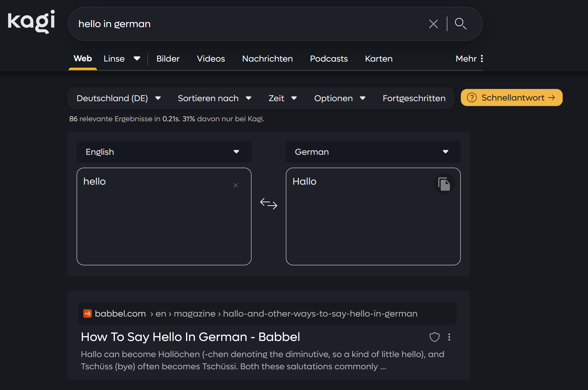
Task: Switch to the Karten tab
Action: click(x=379, y=58)
